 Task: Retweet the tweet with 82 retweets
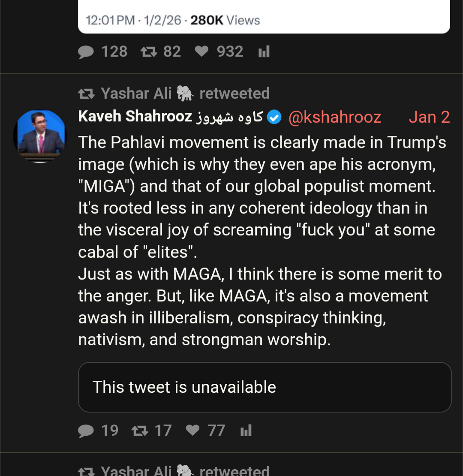[148, 52]
